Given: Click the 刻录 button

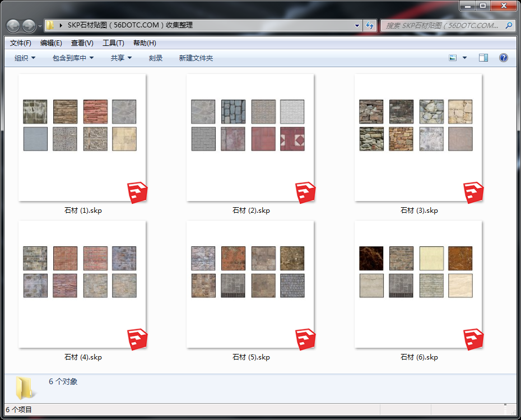Looking at the screenshot, I should tap(155, 58).
